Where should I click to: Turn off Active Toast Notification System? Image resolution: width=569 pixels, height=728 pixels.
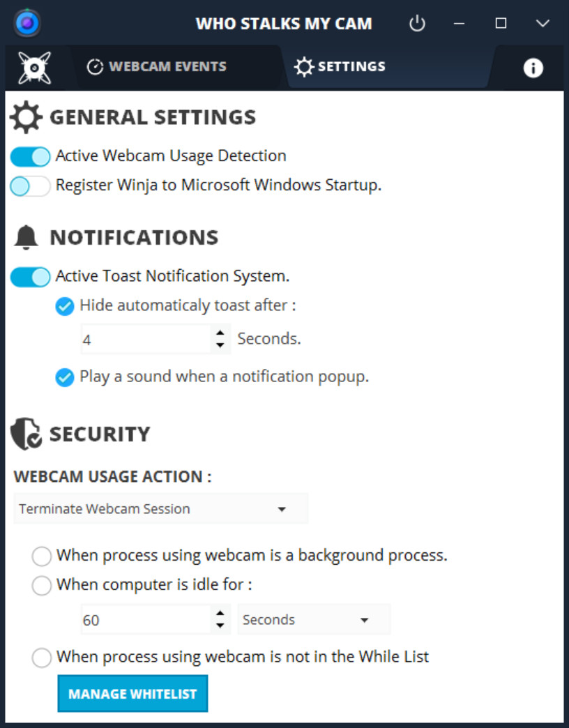pyautogui.click(x=30, y=277)
